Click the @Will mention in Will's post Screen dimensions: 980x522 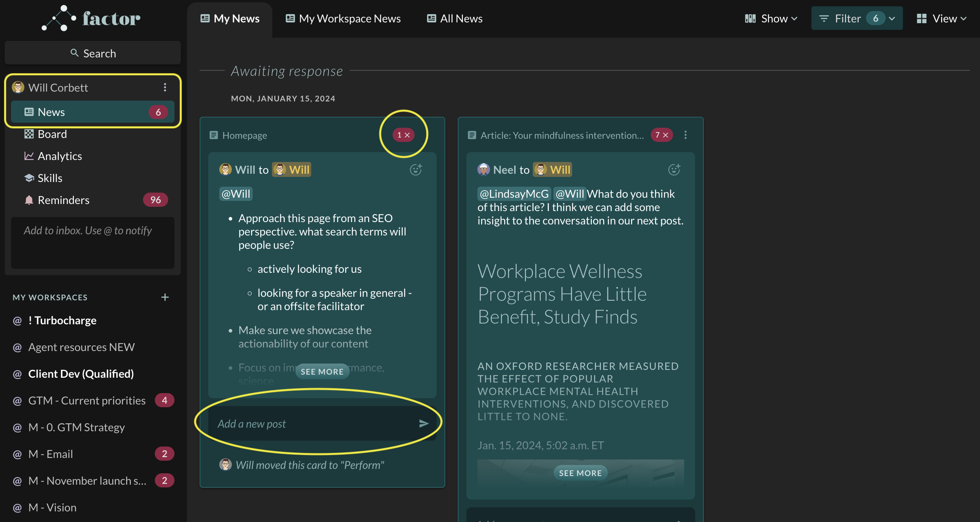point(236,194)
